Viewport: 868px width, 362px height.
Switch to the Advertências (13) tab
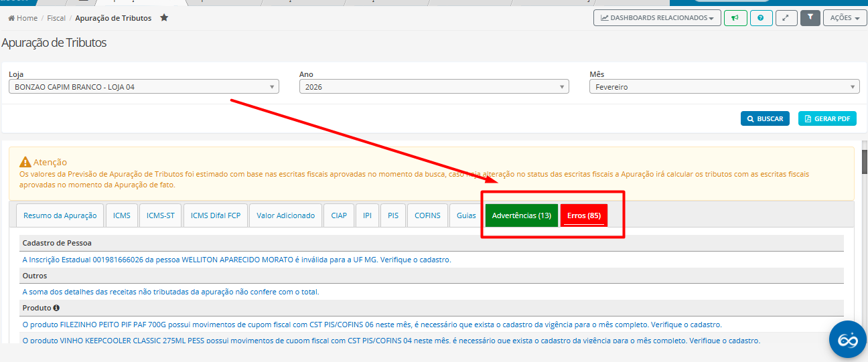521,215
